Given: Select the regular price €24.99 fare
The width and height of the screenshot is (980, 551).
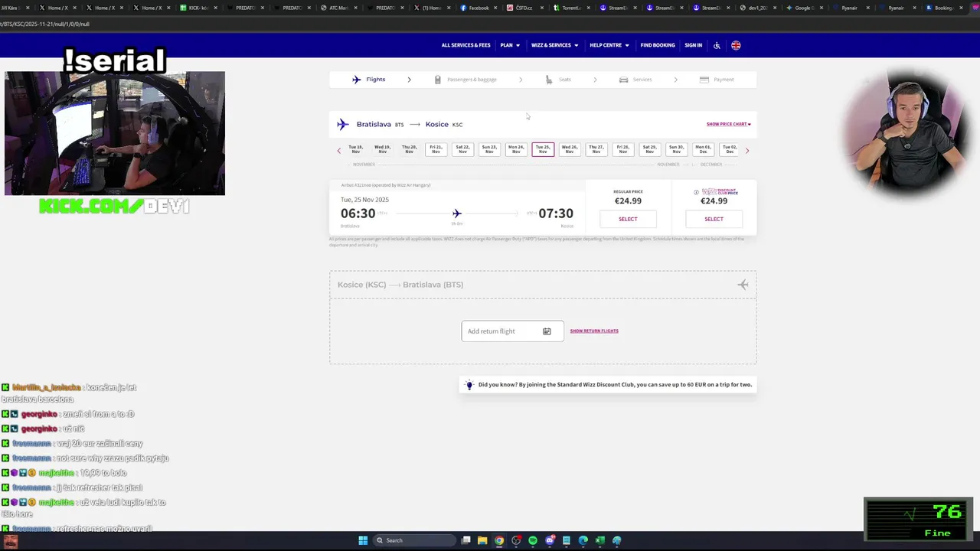Looking at the screenshot, I should click(x=628, y=219).
